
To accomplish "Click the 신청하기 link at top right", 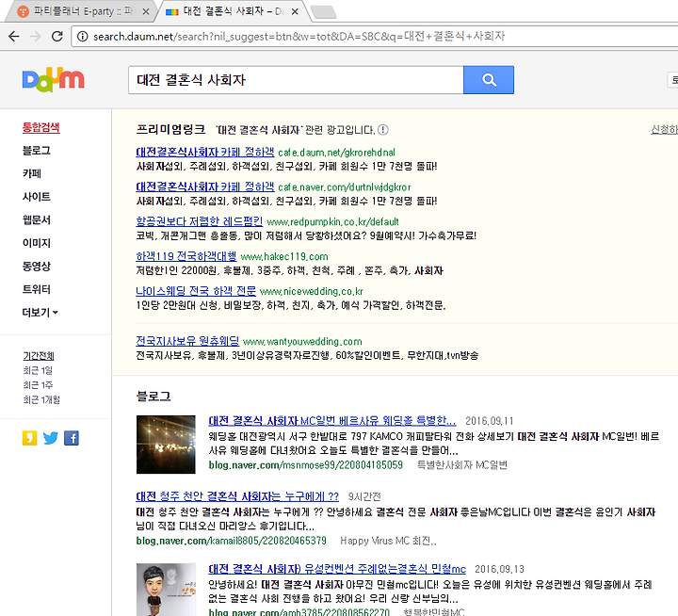I will pos(664,129).
